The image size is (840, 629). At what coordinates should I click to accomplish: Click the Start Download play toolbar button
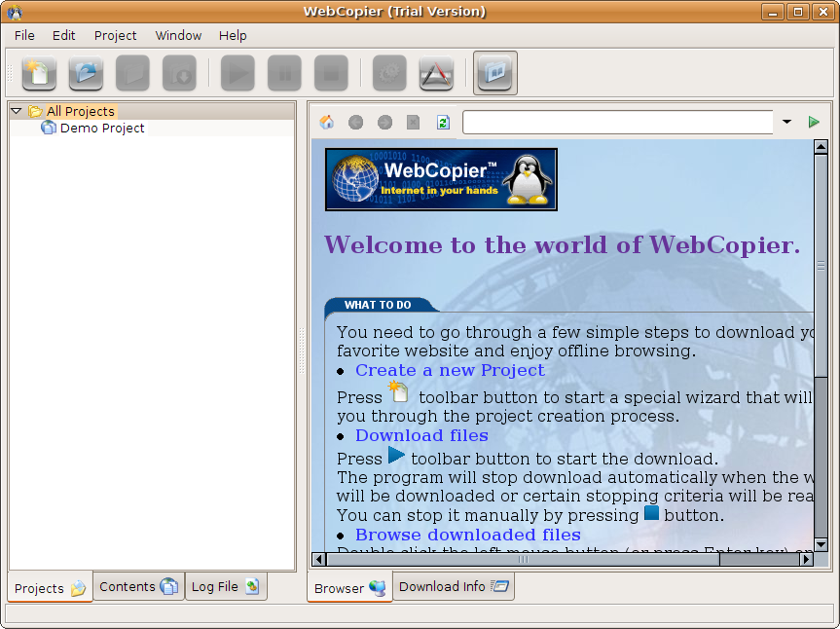click(x=237, y=73)
